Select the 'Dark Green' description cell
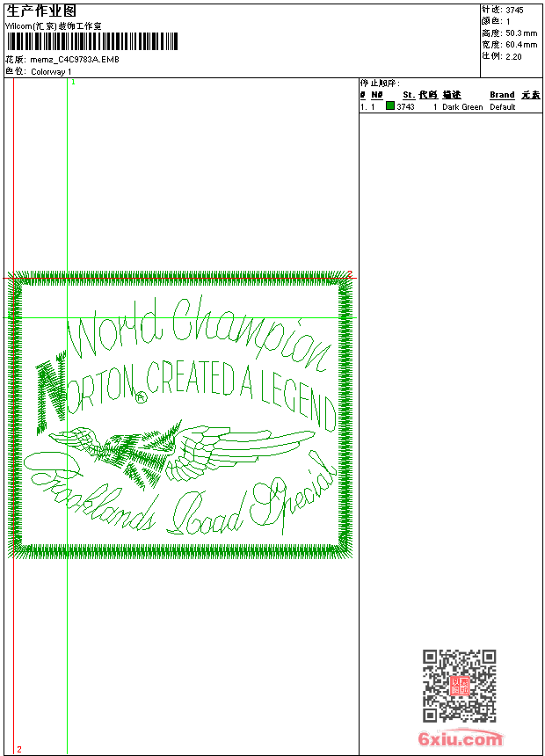Viewport: 545px width, 756px height. click(x=462, y=107)
